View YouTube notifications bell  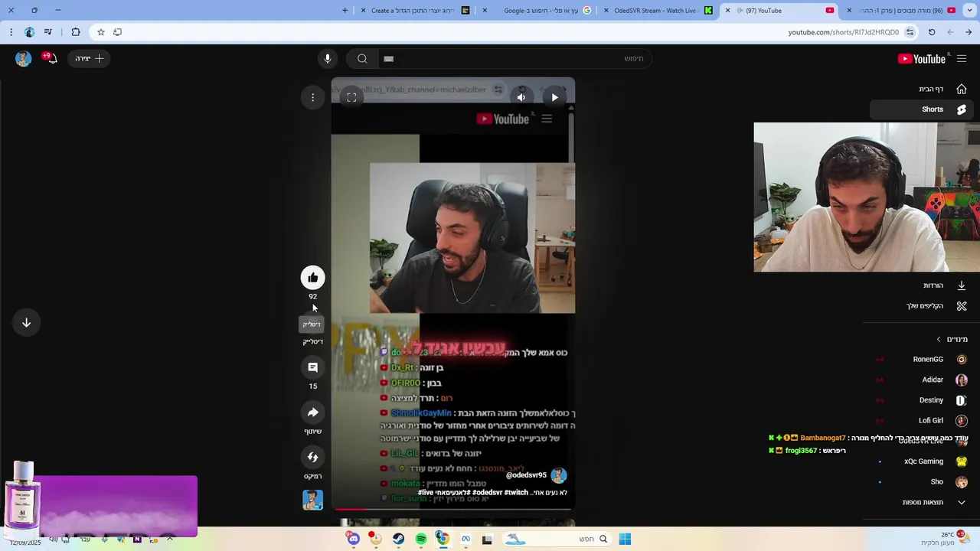point(51,59)
